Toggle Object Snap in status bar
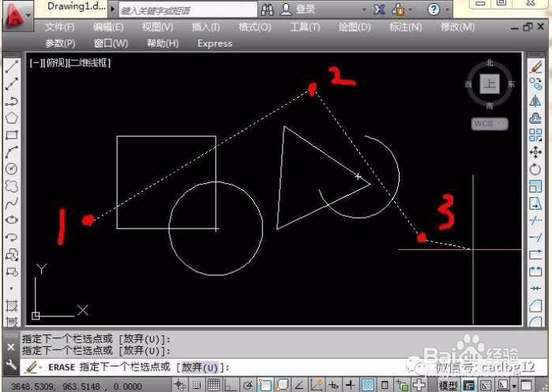This screenshot has height=392, width=552. coord(265,385)
